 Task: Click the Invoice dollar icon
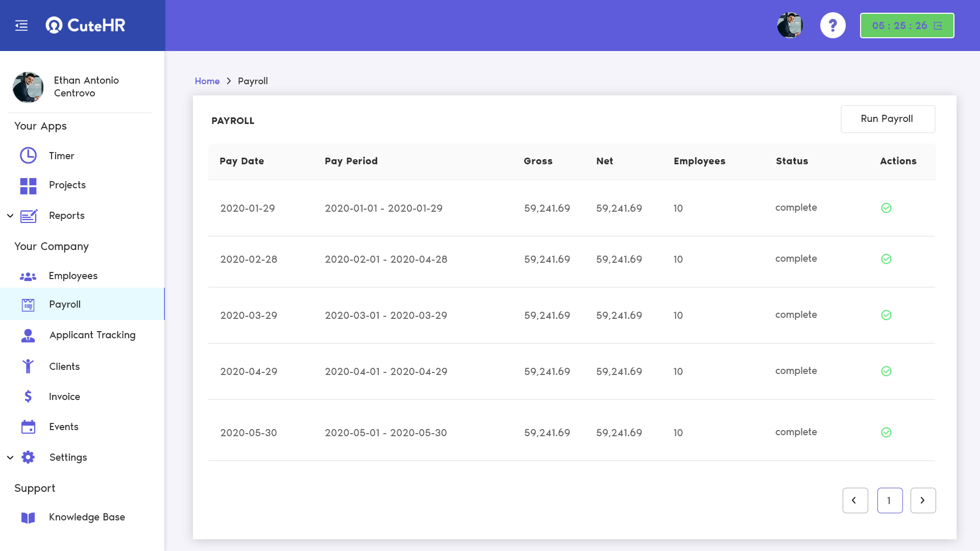(28, 396)
